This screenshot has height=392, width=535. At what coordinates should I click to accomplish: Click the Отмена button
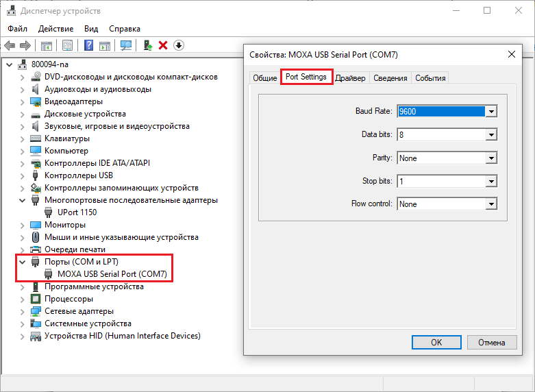(491, 342)
